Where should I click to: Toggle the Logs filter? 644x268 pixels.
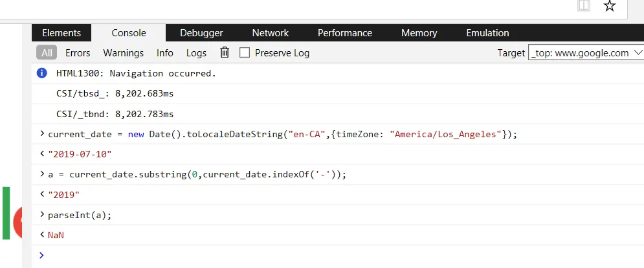pos(197,52)
